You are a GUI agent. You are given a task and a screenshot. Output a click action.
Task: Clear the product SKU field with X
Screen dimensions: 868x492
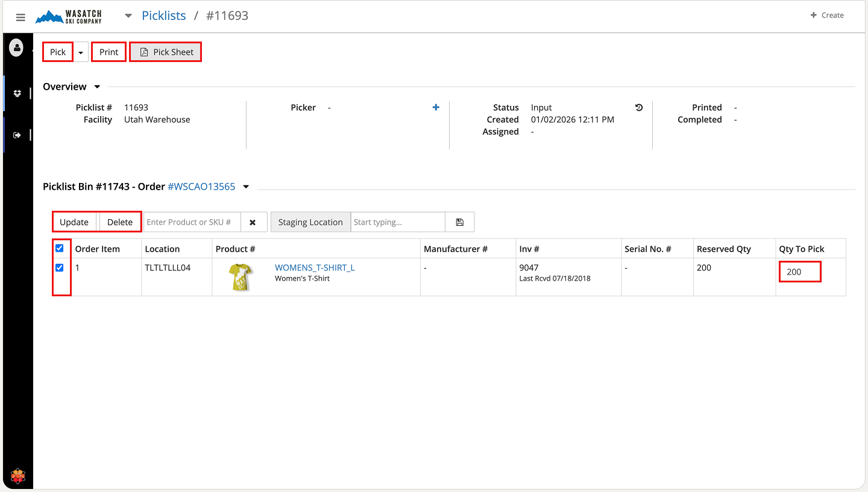point(253,222)
